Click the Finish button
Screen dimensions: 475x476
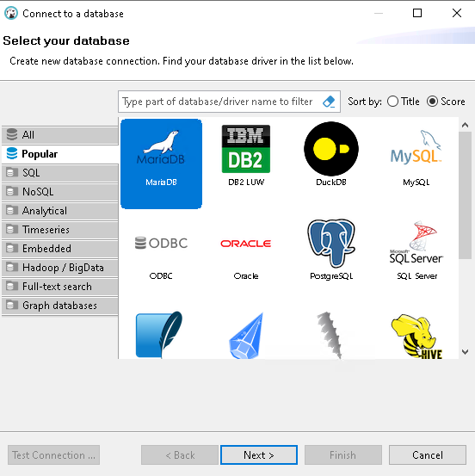[343, 454]
